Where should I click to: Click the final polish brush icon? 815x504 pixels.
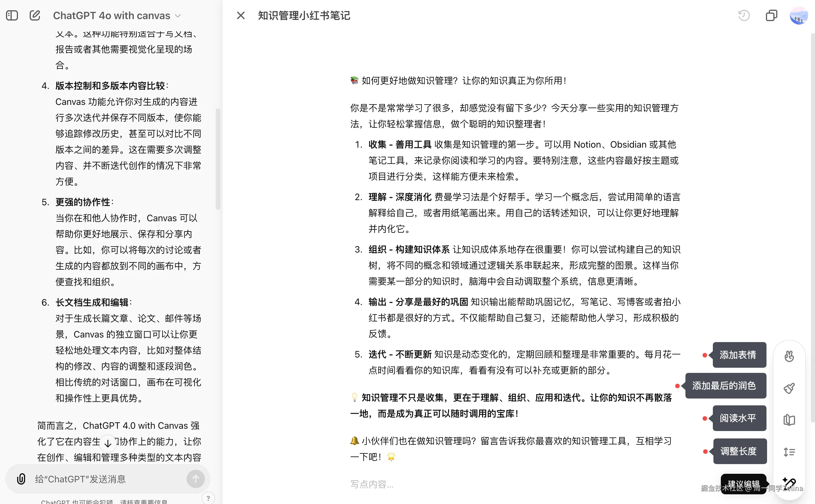click(x=789, y=388)
